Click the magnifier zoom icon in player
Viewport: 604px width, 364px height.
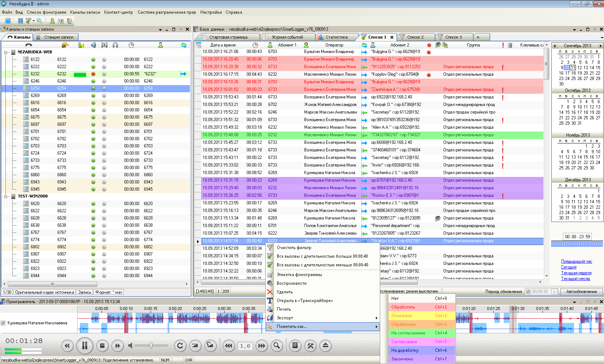pos(277,346)
